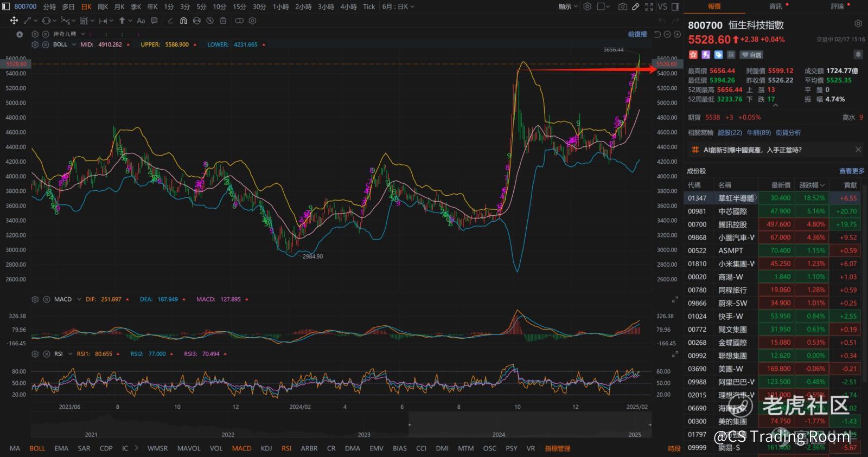Screen dimensions: 868x457
Task: Zoom in chart with plus icon
Action: [677, 34]
